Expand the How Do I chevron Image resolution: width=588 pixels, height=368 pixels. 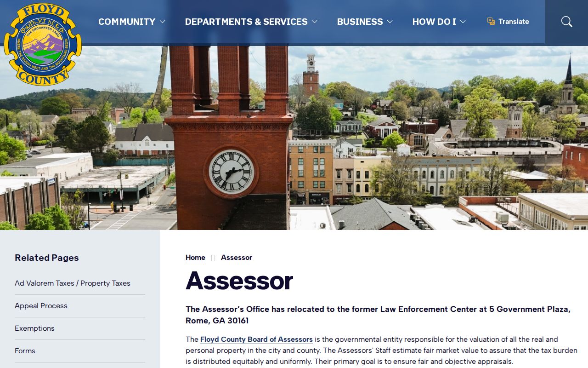point(463,22)
